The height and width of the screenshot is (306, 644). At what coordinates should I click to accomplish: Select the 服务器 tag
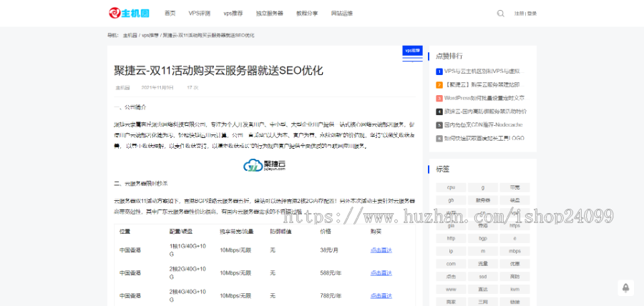482,200
